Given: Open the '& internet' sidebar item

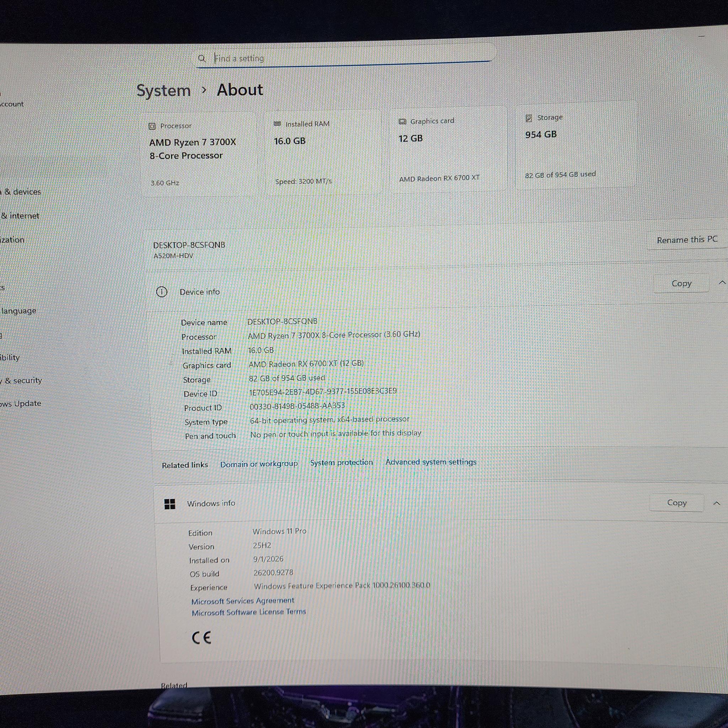Looking at the screenshot, I should 20,216.
